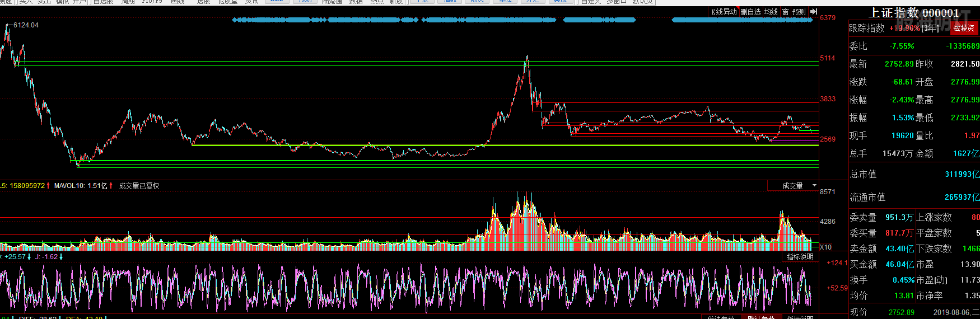Click the X10 volume scale label
Viewport: 980px width, 319px height.
tap(825, 247)
